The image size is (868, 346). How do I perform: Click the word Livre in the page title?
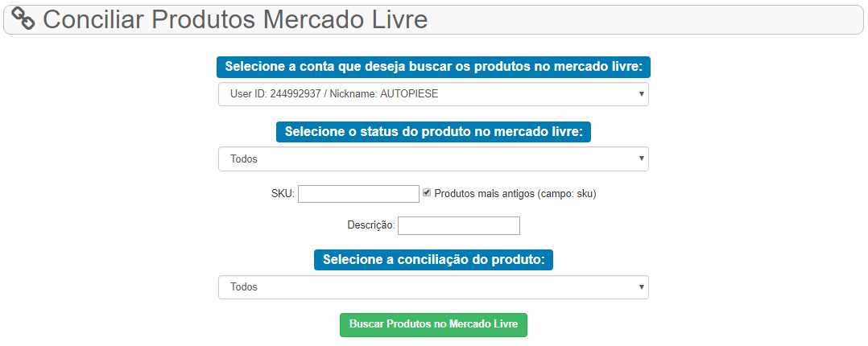coord(403,19)
